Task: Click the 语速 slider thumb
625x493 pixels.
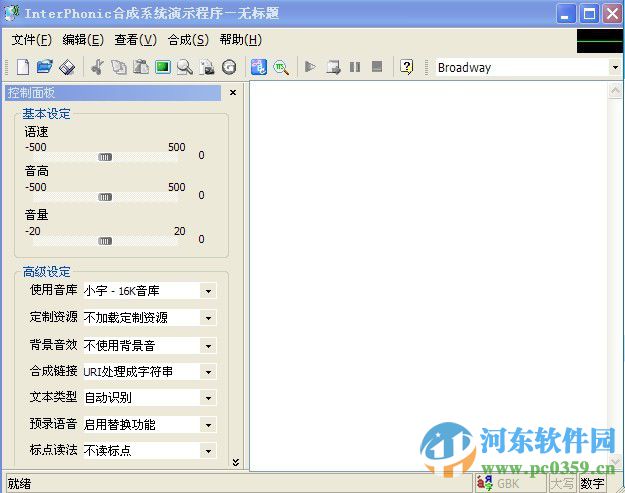Action: tap(105, 157)
